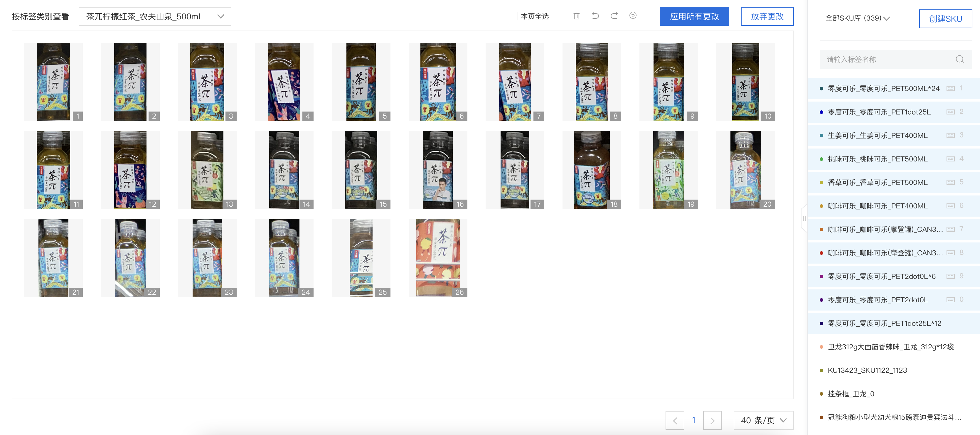Select bottle thumbnail number 20

click(x=745, y=170)
